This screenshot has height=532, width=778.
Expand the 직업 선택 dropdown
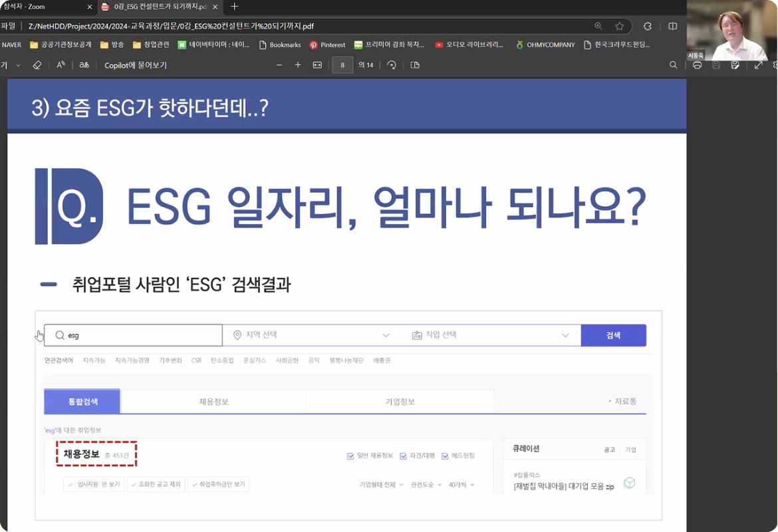491,335
